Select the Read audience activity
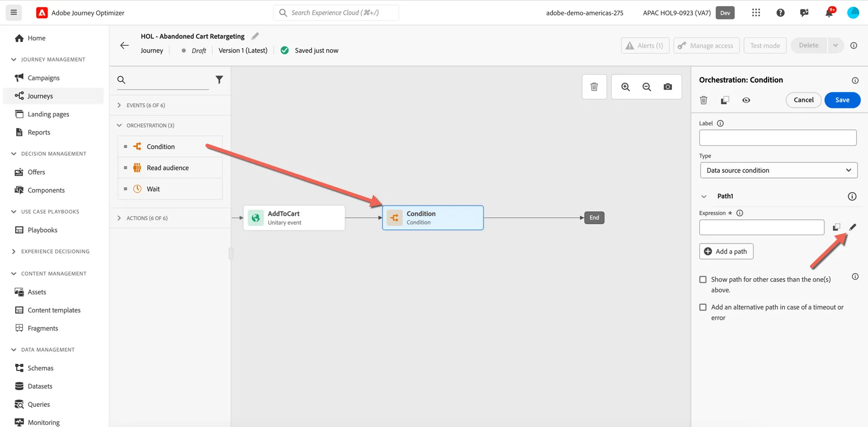This screenshot has height=427, width=868. click(x=170, y=168)
